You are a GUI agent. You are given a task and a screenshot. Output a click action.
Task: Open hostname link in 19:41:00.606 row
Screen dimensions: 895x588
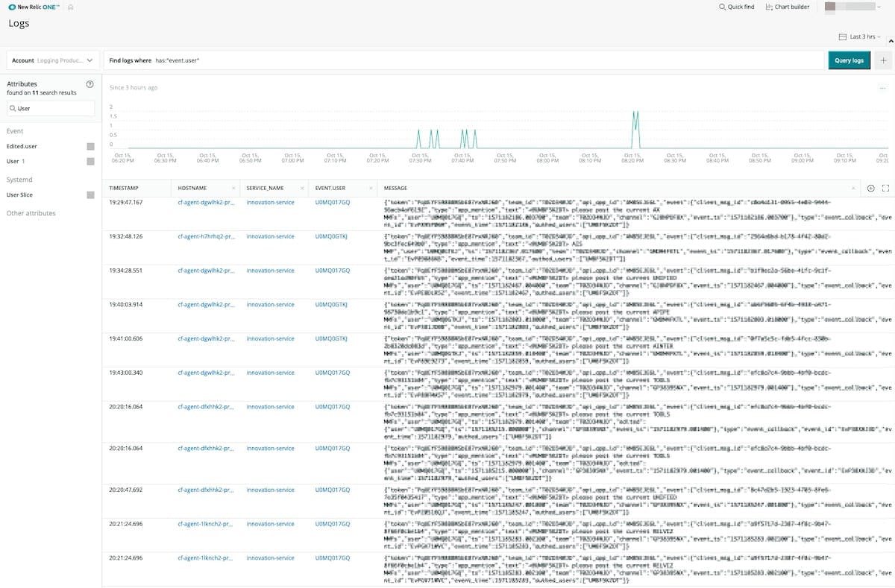tap(206, 338)
